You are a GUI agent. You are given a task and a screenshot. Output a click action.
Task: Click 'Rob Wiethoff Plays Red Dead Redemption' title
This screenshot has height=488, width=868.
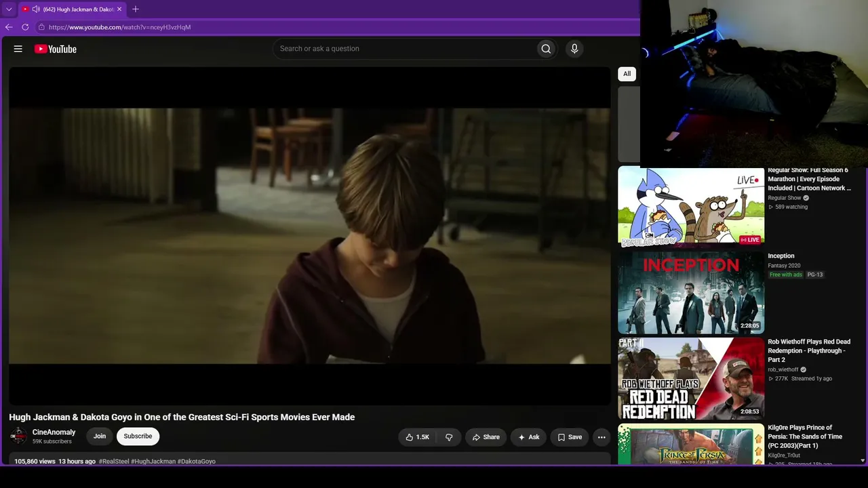coord(809,351)
